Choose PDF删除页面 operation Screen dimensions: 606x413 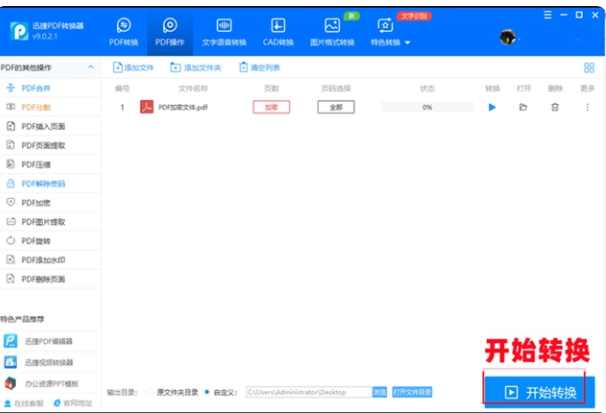point(50,279)
